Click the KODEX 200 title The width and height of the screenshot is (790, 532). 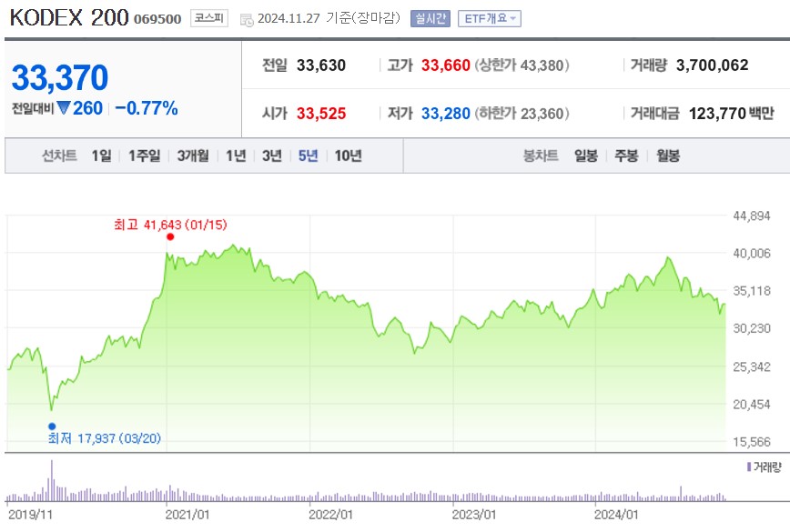[69, 17]
